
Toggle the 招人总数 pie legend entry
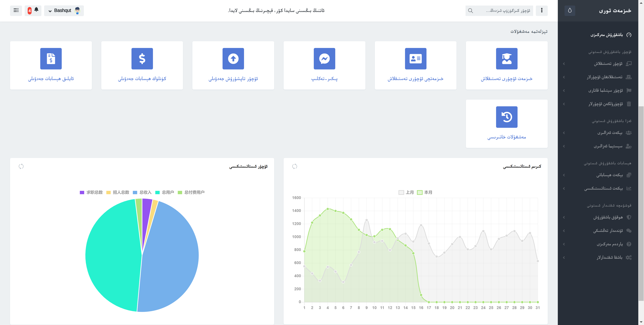(118, 192)
